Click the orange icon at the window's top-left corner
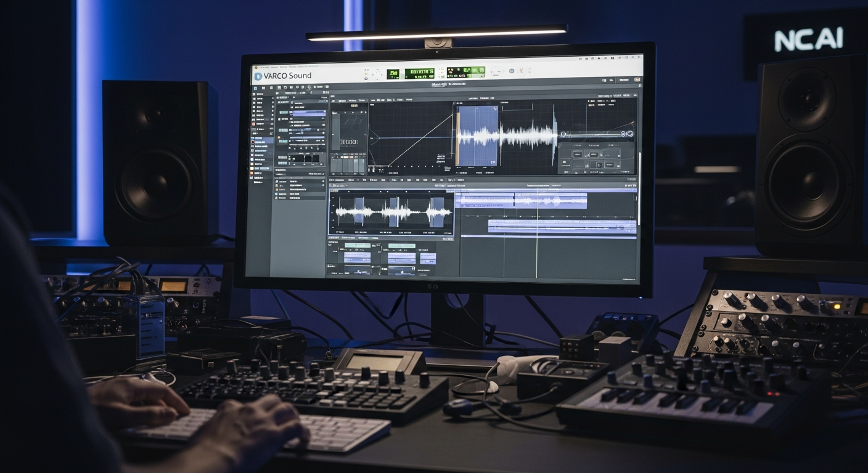The width and height of the screenshot is (868, 473). tap(255, 67)
